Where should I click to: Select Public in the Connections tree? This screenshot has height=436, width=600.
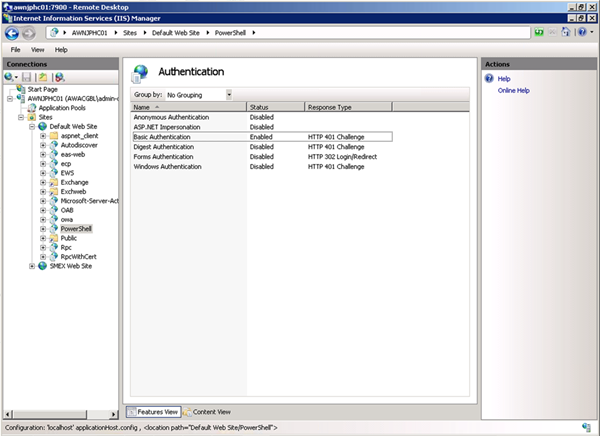pyautogui.click(x=68, y=238)
